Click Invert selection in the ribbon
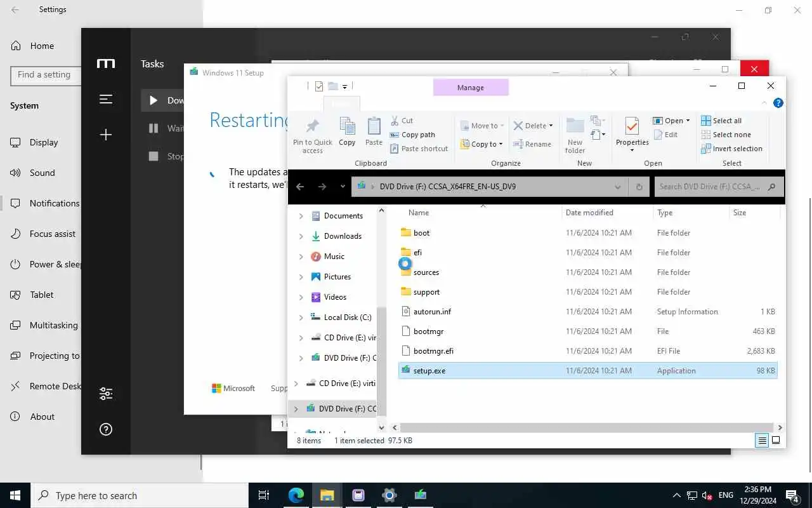Screen dimensions: 812x508 click(x=731, y=149)
